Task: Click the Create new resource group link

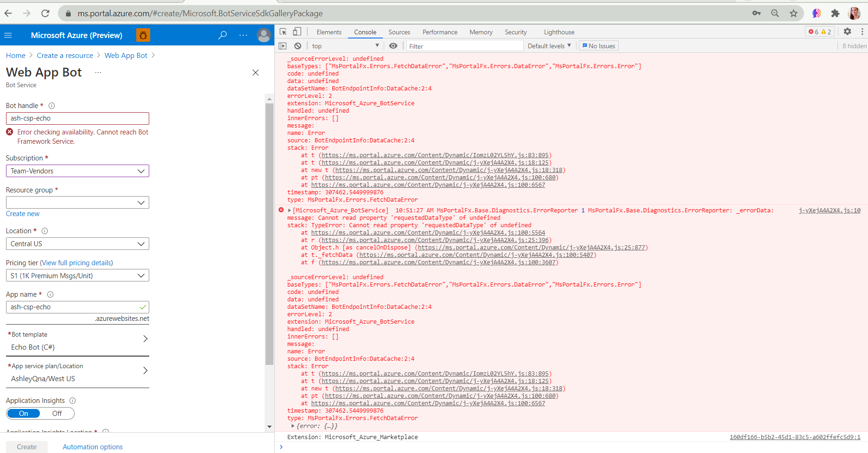Action: pyautogui.click(x=22, y=213)
